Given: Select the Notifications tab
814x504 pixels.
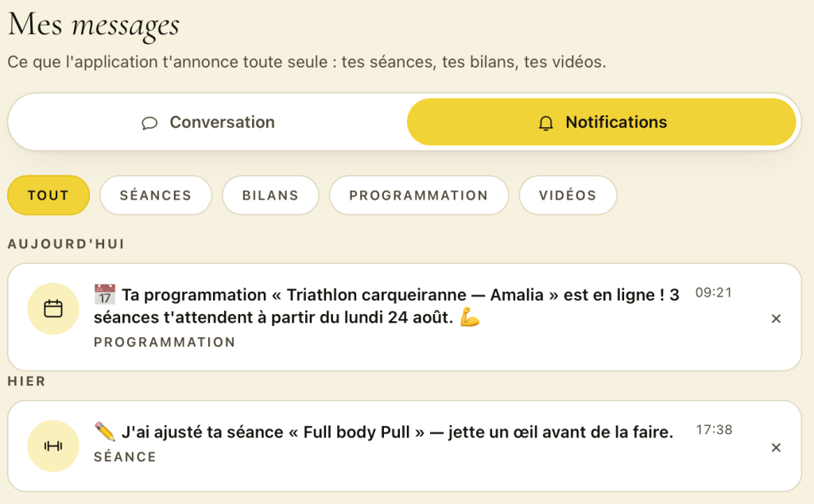Looking at the screenshot, I should pyautogui.click(x=602, y=122).
